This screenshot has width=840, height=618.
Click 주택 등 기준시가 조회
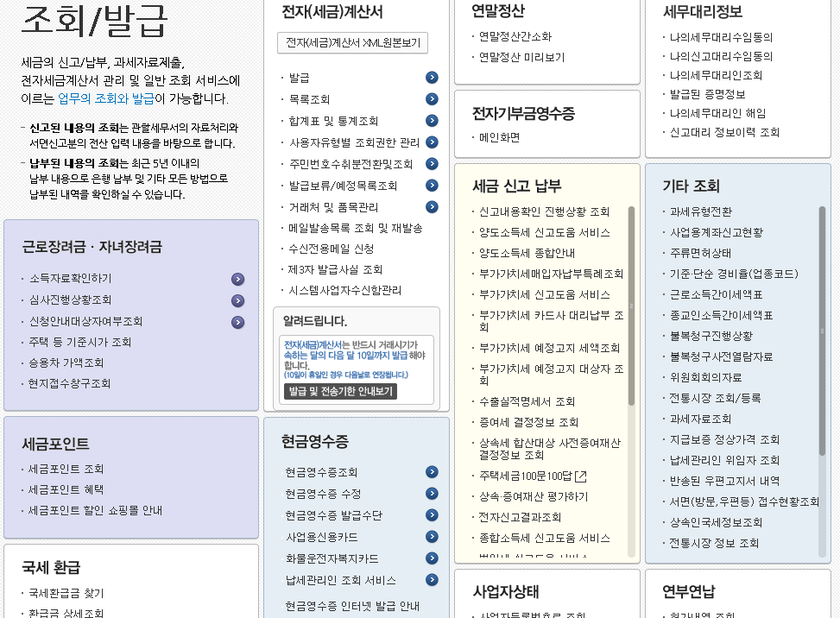(x=79, y=342)
